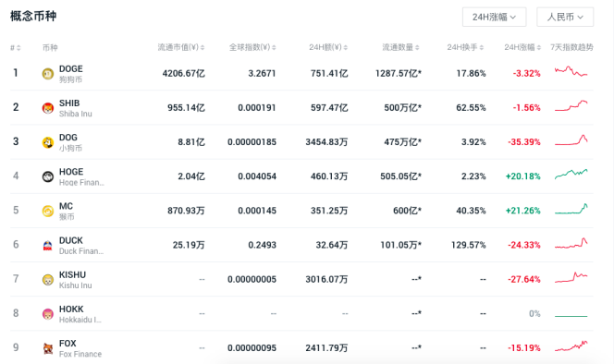Sort by rank # column
The width and height of the screenshot is (614, 364).
[16, 48]
